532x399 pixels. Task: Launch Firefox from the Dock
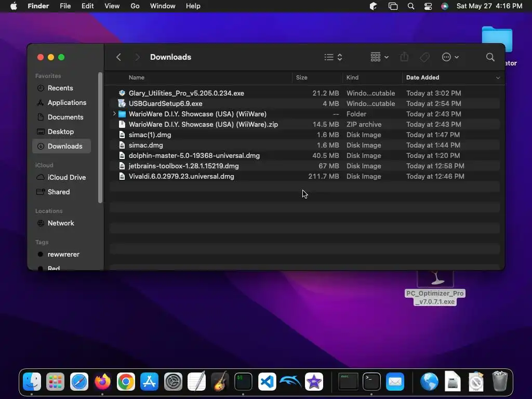click(102, 382)
